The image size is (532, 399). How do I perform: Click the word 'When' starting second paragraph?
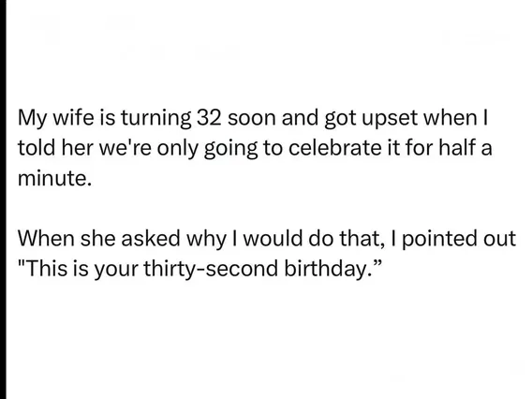pyautogui.click(x=46, y=238)
